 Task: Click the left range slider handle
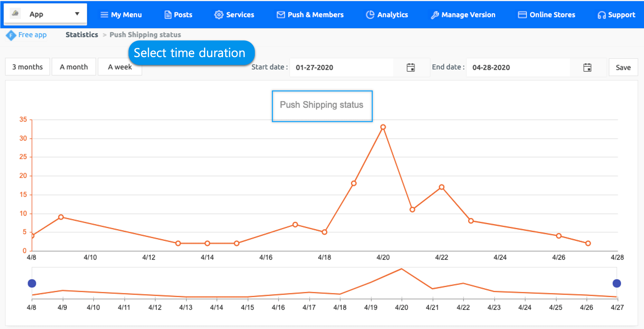coord(32,284)
